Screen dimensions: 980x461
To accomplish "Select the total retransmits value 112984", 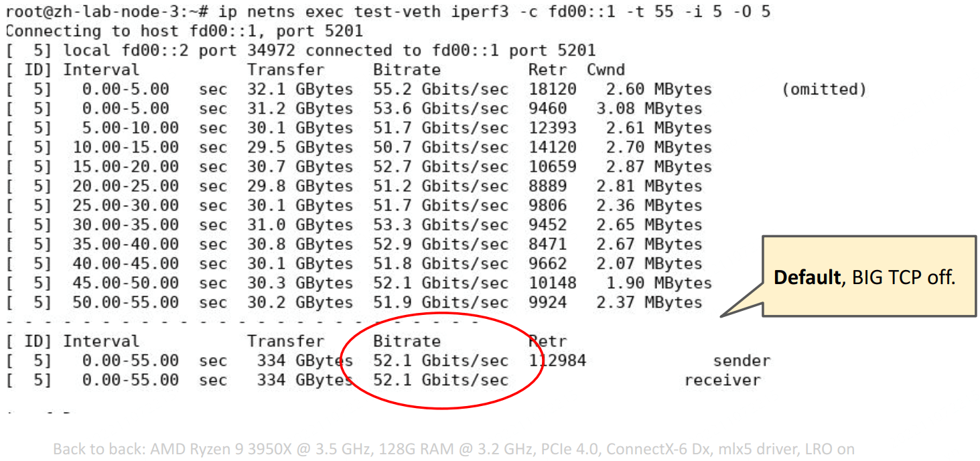I will 557,360.
